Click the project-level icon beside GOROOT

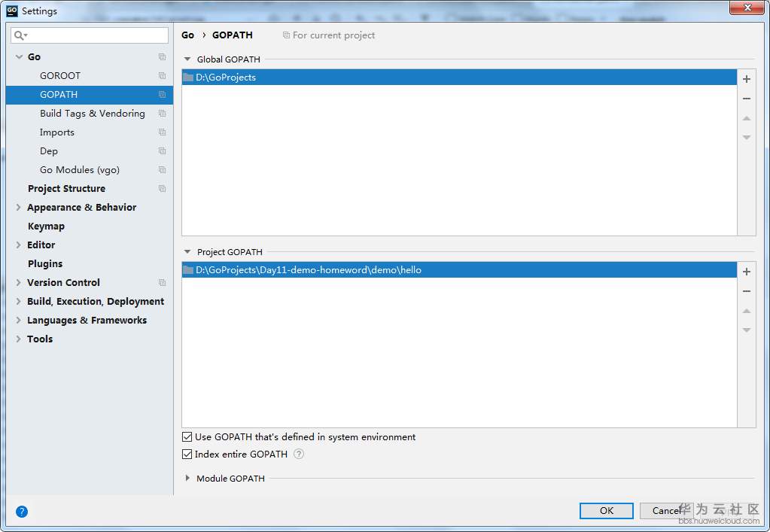pos(162,75)
